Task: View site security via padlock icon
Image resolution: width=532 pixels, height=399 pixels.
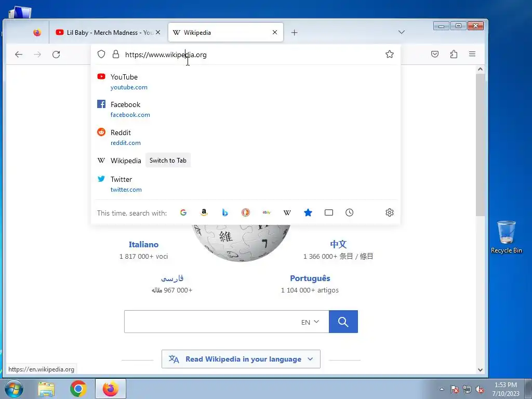Action: 116,54
